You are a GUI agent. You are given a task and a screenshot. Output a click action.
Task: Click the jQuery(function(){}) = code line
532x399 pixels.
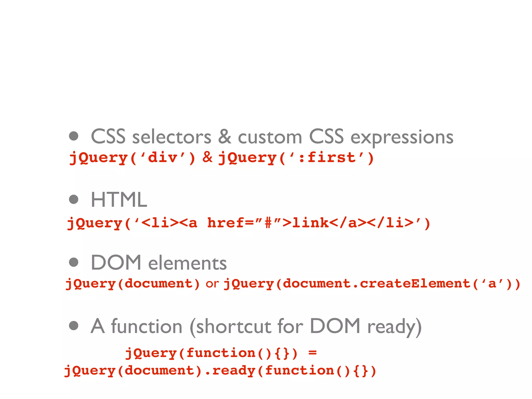221,353
